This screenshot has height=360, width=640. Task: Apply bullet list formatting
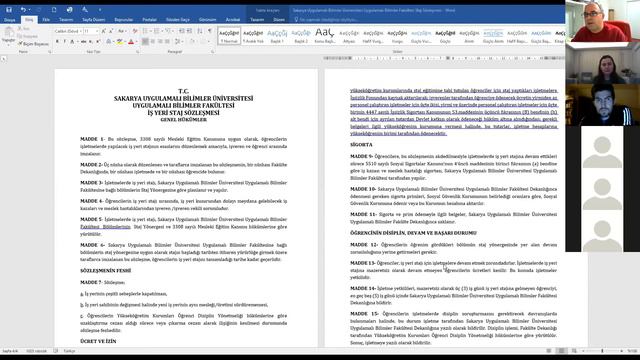click(146, 31)
